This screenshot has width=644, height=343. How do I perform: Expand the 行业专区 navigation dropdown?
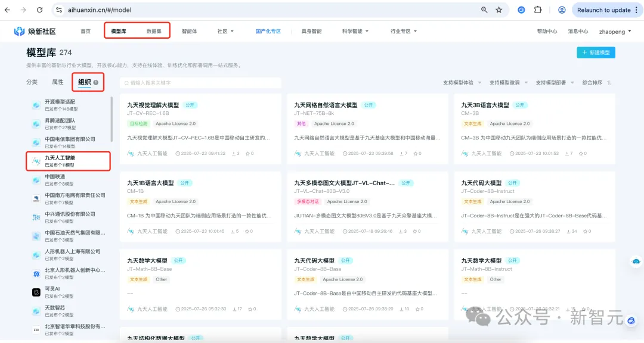click(x=403, y=31)
